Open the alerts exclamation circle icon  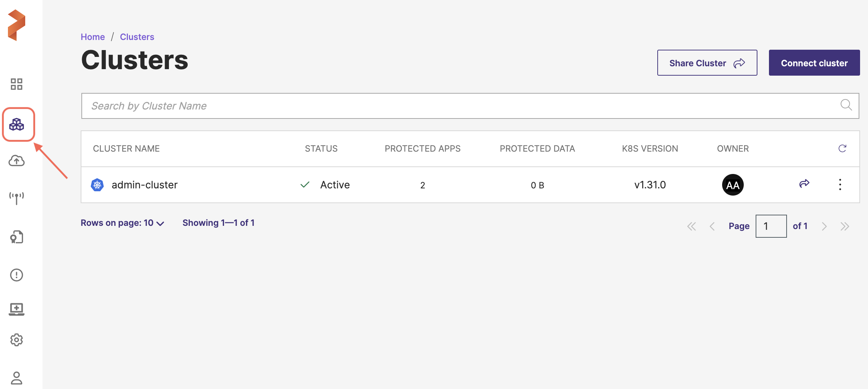pyautogui.click(x=17, y=275)
